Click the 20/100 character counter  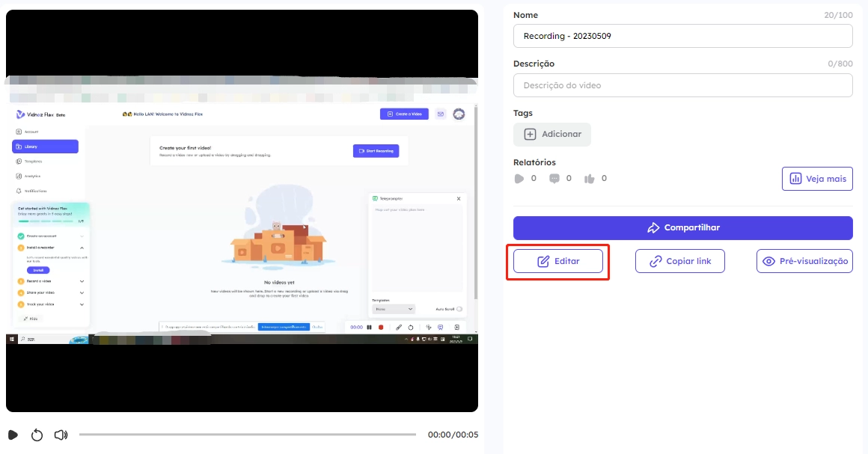tap(838, 15)
